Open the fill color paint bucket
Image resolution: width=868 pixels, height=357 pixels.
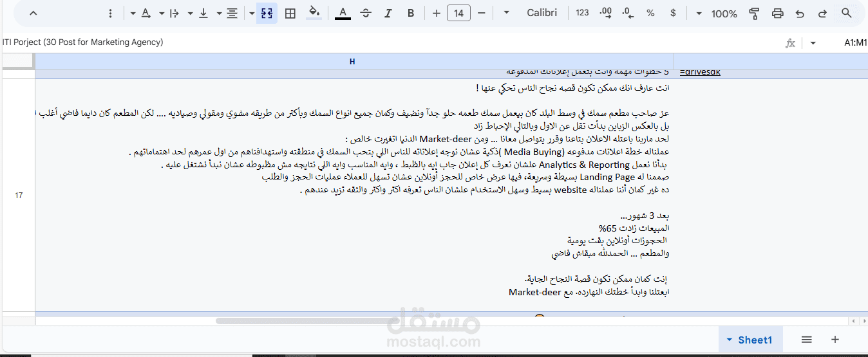click(314, 14)
